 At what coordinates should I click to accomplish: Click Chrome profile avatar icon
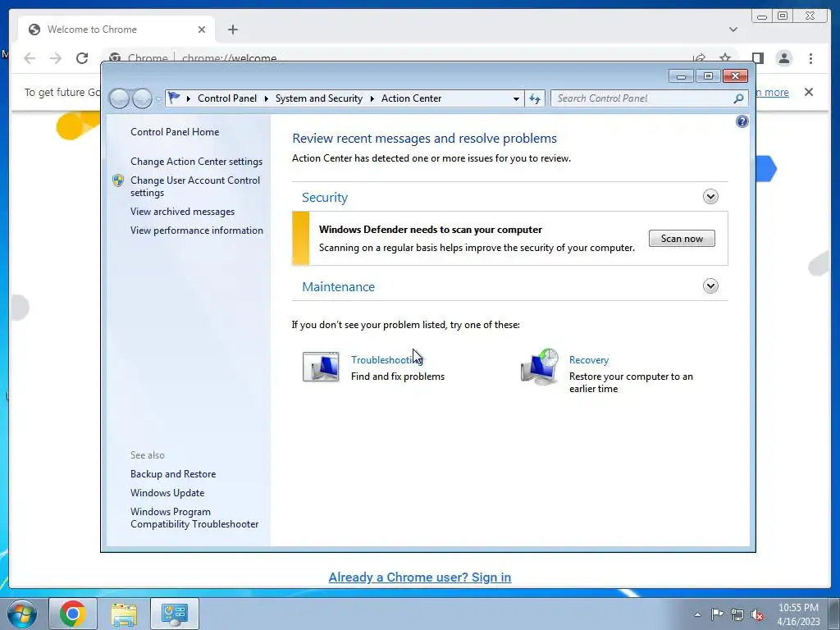click(x=783, y=58)
